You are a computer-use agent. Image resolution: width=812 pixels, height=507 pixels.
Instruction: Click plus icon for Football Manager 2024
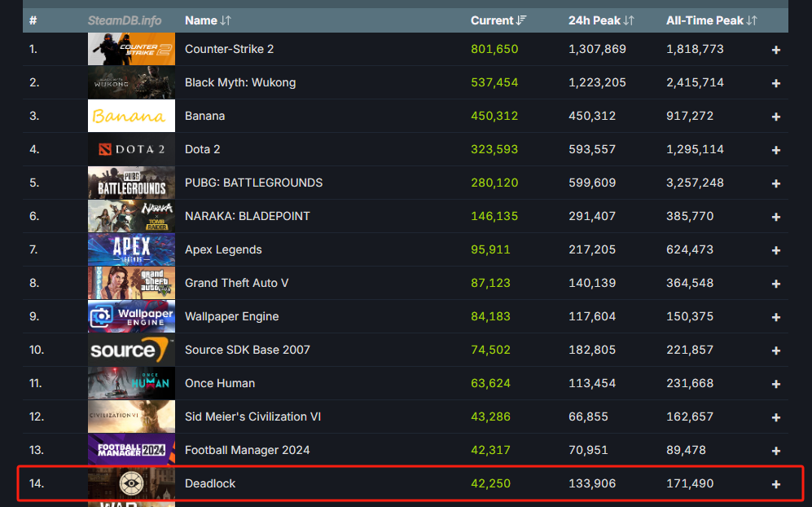775,451
